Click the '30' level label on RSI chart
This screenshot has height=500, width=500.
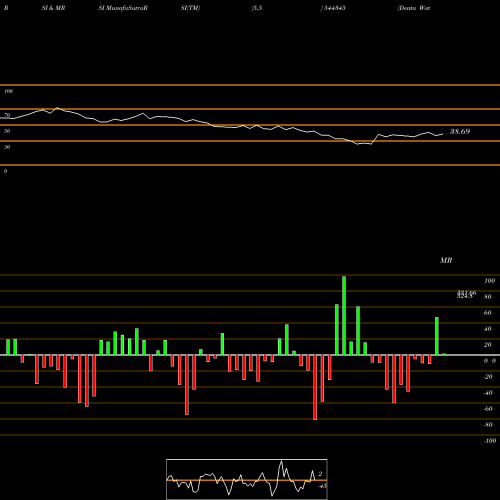7,147
